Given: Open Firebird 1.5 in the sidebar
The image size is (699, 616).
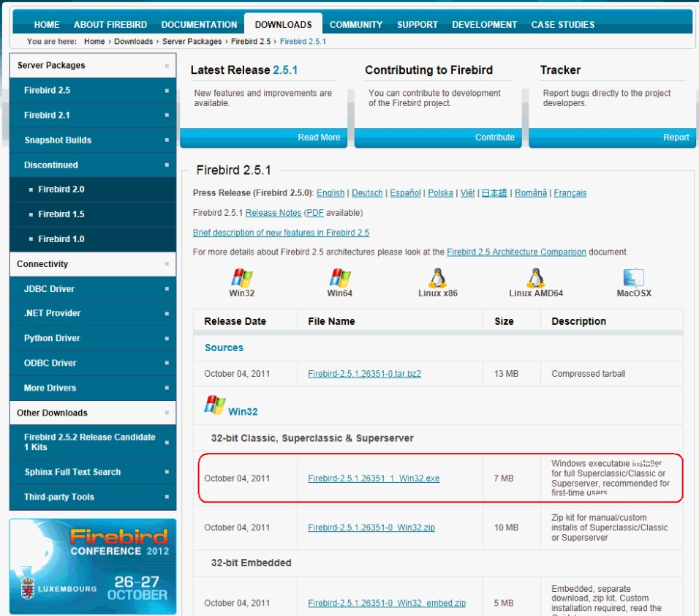Looking at the screenshot, I should (x=93, y=214).
